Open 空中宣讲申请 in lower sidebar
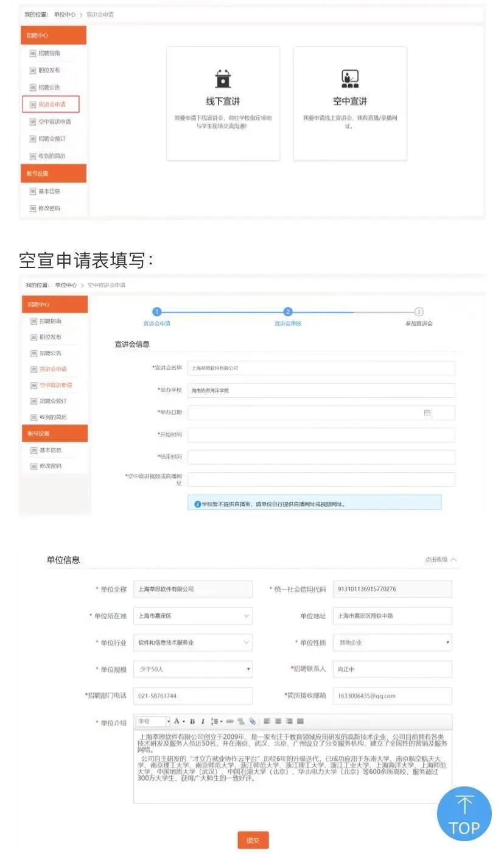 point(55,385)
